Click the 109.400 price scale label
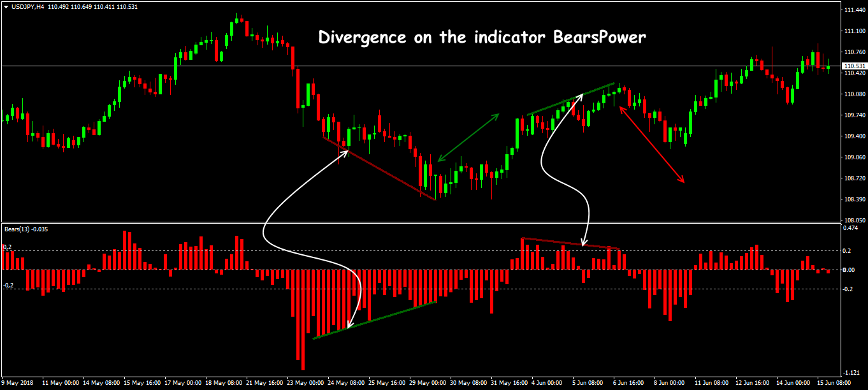Viewport: 868px width, 390px height. pos(853,136)
